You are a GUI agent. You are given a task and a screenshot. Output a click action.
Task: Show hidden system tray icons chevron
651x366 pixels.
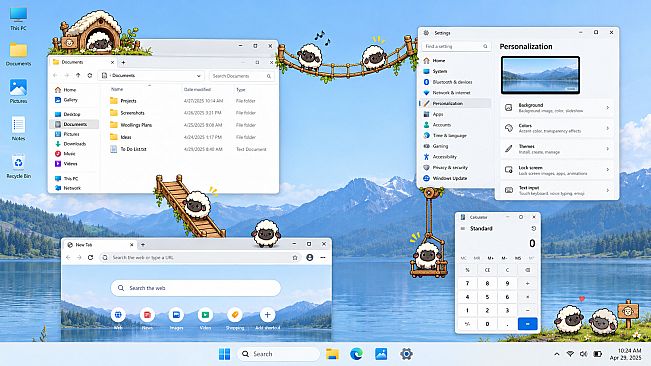pyautogui.click(x=557, y=354)
